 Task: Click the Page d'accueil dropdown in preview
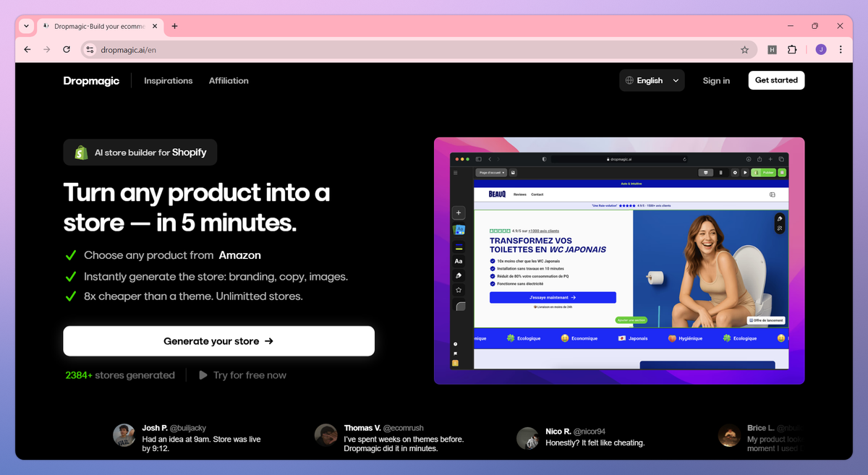[x=492, y=173]
